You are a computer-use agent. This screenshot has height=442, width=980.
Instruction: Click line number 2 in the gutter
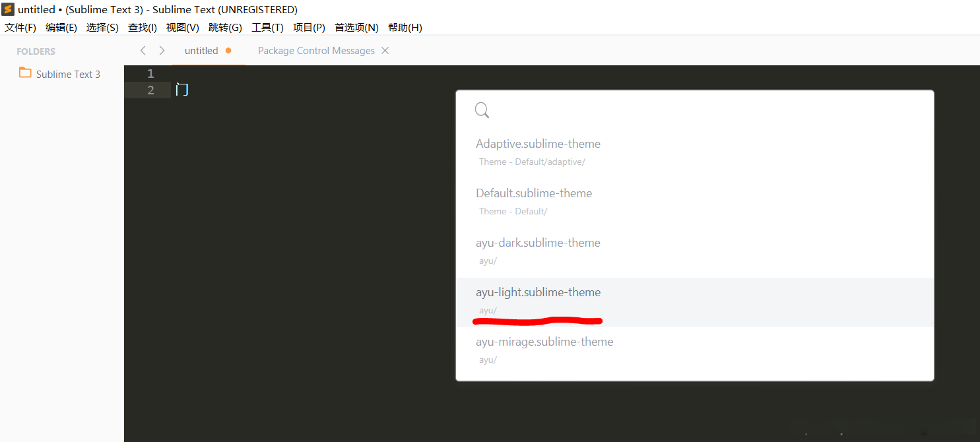(x=150, y=90)
